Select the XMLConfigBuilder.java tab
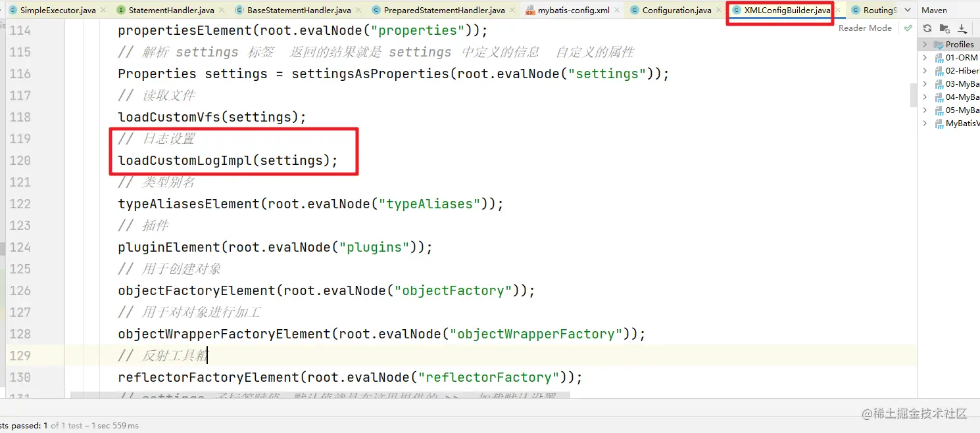 click(787, 11)
